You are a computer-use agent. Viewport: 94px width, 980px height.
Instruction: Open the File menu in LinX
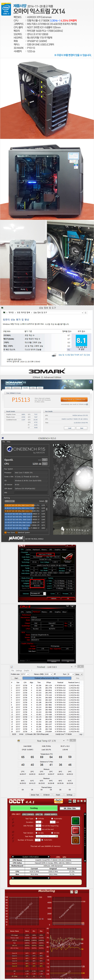(x=13, y=671)
